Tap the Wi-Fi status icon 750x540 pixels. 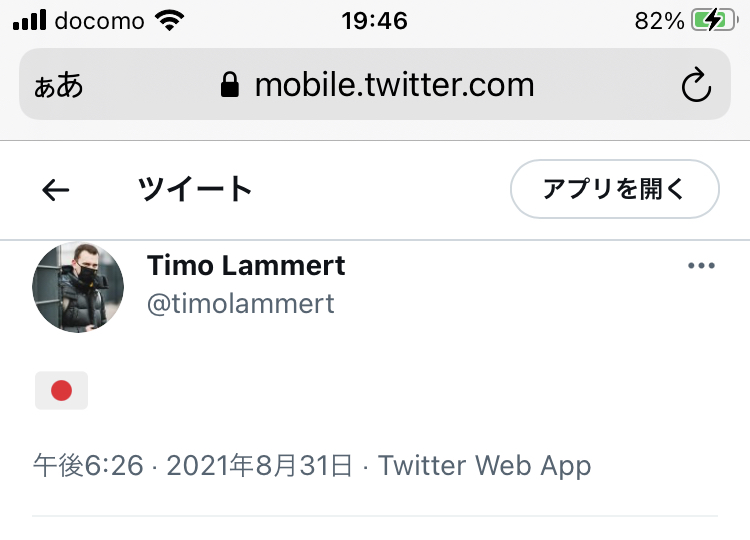(169, 21)
